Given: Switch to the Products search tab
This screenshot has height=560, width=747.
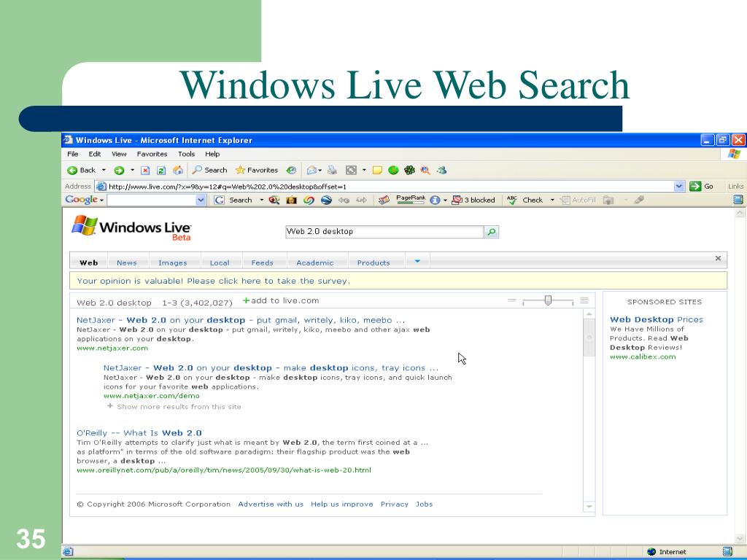Looking at the screenshot, I should [x=373, y=262].
